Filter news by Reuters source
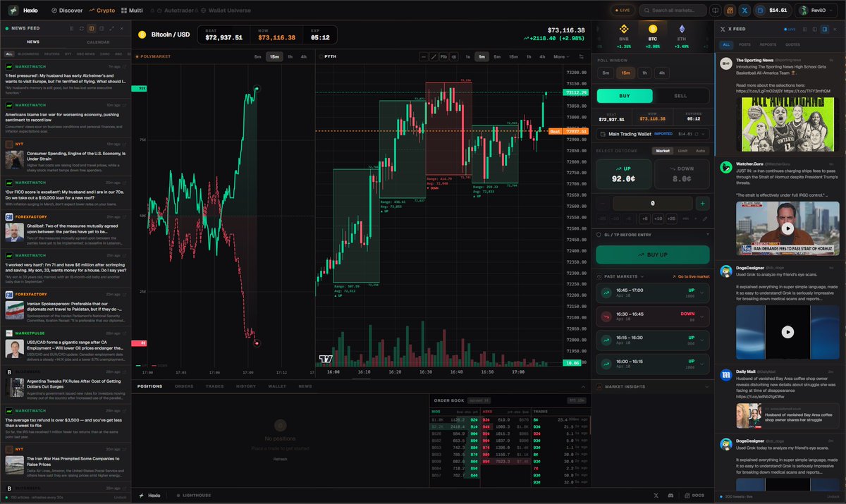This screenshot has height=504, width=846. (53, 54)
